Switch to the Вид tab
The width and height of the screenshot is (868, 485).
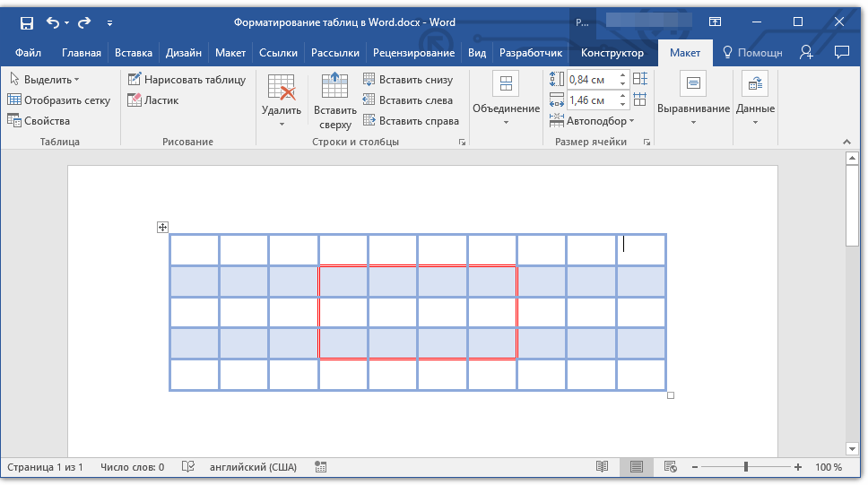(477, 53)
